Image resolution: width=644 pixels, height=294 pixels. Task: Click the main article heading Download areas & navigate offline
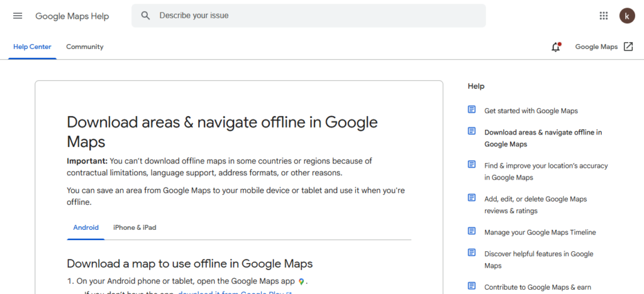pos(222,132)
